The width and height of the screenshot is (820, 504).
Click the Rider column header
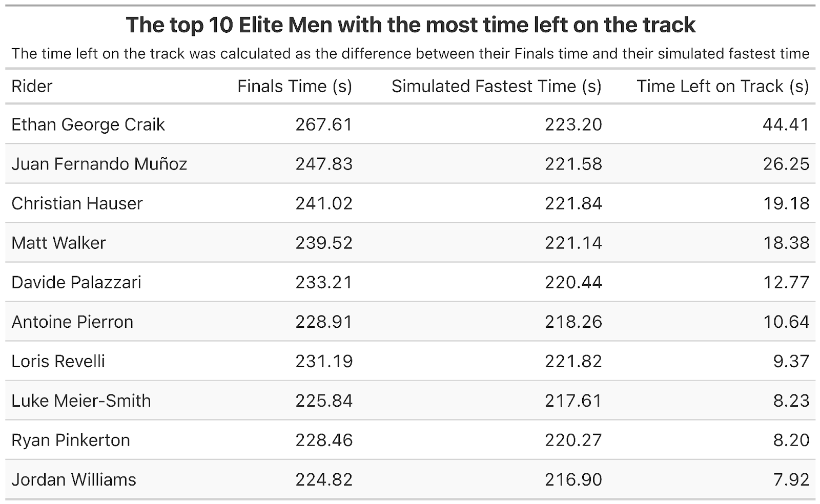click(32, 86)
